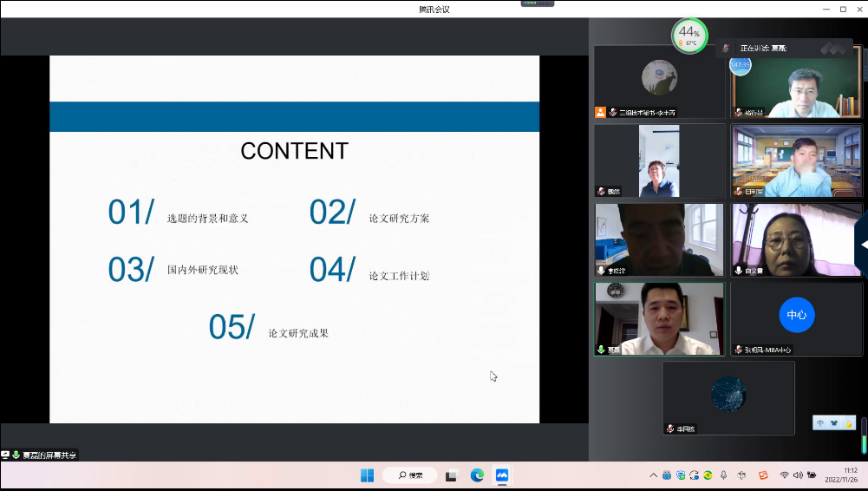
Task: Collapse the participant video panel arrow
Action: pos(863,245)
